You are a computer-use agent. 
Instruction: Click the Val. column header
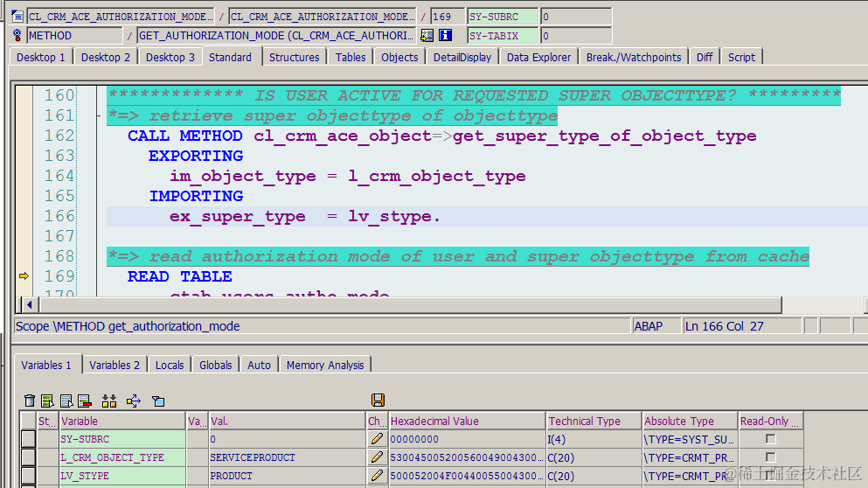coord(287,421)
